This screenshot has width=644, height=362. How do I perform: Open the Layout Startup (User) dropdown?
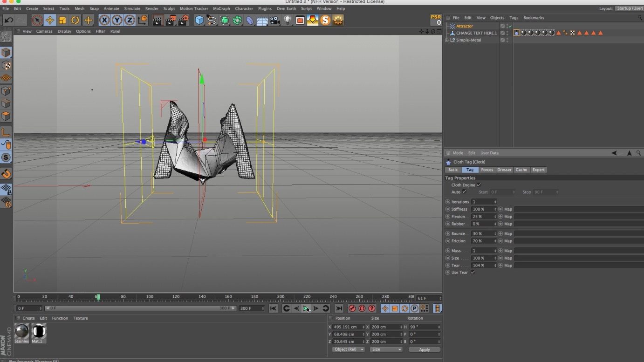629,8
